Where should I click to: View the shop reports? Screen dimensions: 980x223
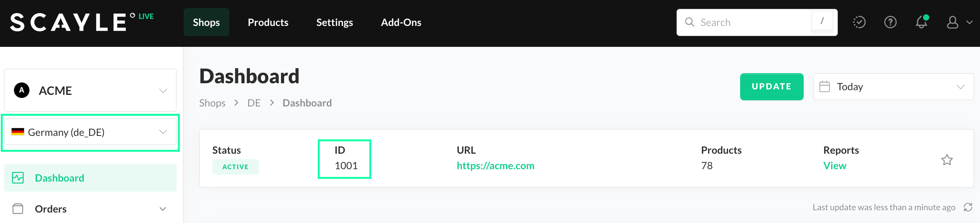coord(834,166)
